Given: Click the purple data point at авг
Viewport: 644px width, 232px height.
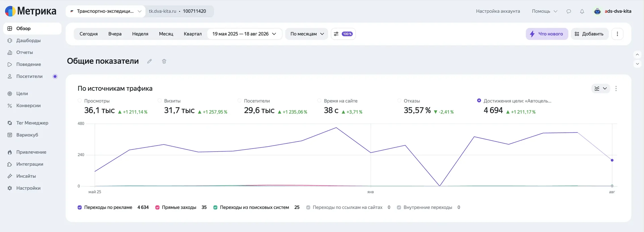Looking at the screenshot, I should click(612, 160).
